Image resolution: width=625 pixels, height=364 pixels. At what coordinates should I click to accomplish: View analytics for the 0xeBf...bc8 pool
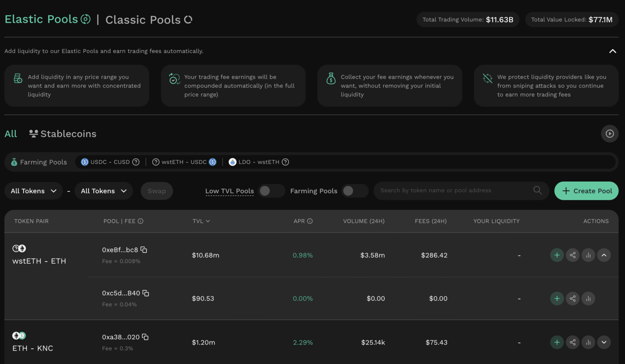(x=588, y=255)
